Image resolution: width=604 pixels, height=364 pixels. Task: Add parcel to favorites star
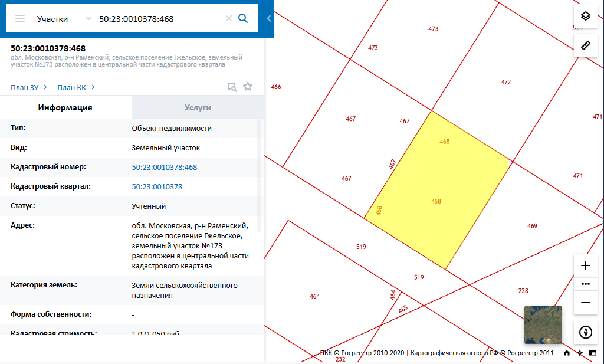248,86
